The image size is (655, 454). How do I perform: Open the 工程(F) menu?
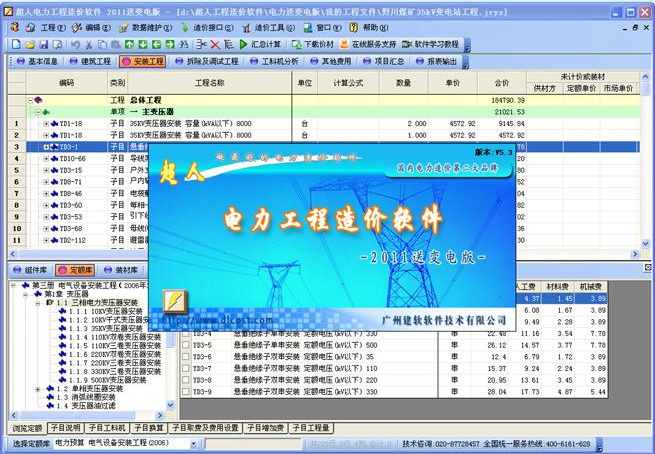point(53,28)
